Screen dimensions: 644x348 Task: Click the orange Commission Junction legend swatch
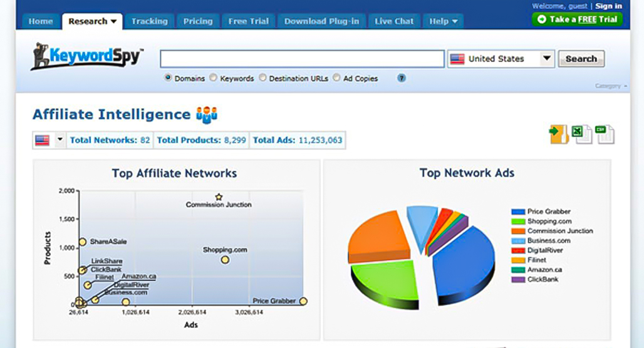(x=518, y=231)
